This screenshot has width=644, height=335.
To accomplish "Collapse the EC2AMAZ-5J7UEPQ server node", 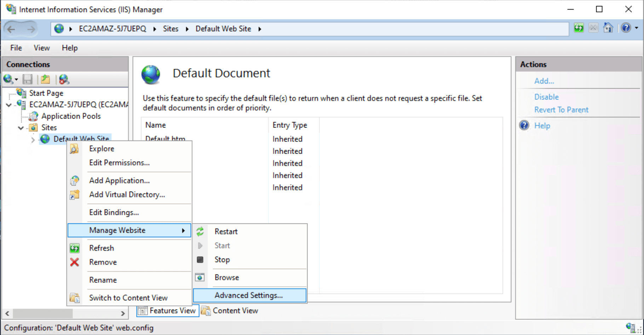I will pyautogui.click(x=9, y=105).
